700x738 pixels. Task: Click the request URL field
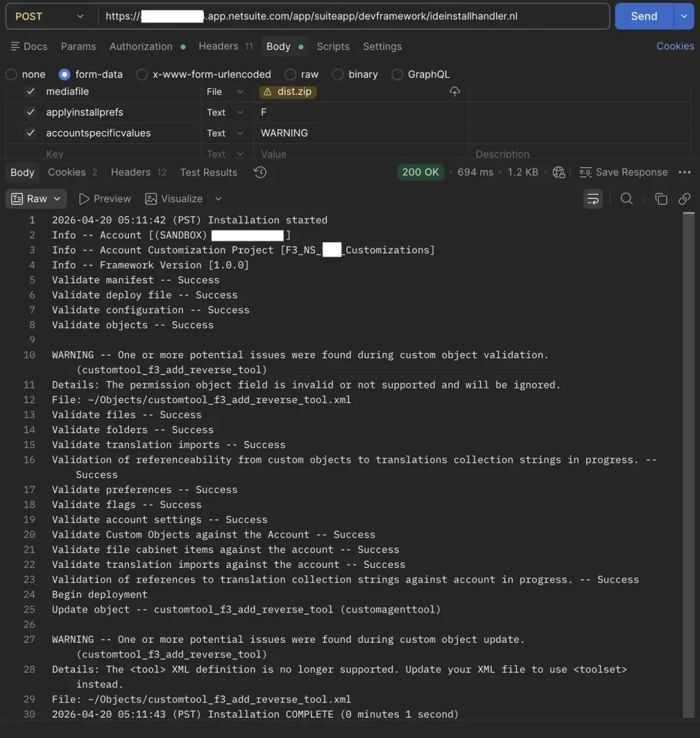coord(353,17)
